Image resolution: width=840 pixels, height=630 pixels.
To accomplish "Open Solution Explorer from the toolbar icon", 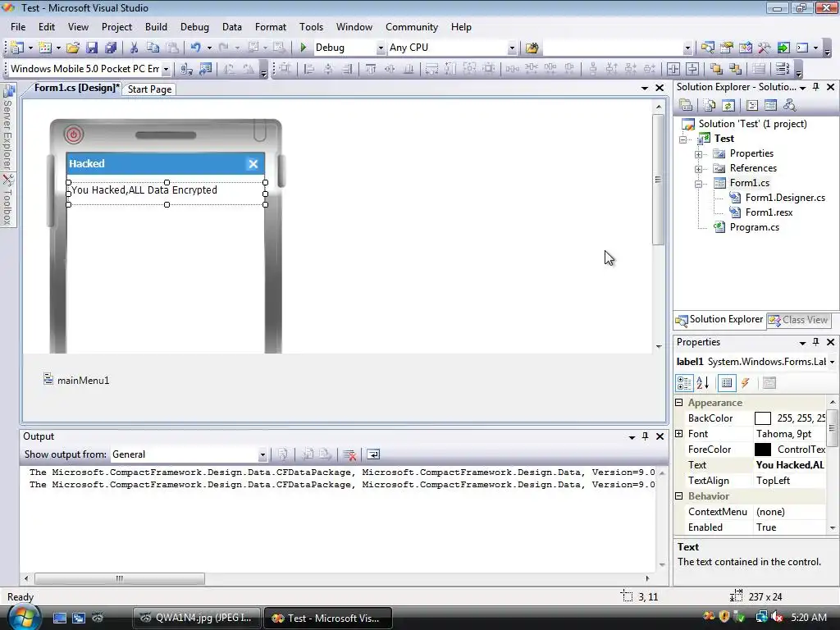I will [707, 48].
